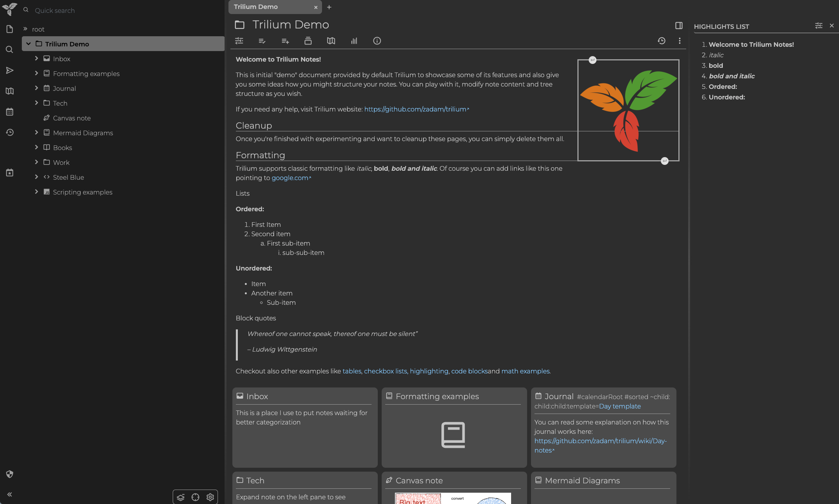Open today's journal note launcher icon
839x504 pixels.
click(10, 173)
